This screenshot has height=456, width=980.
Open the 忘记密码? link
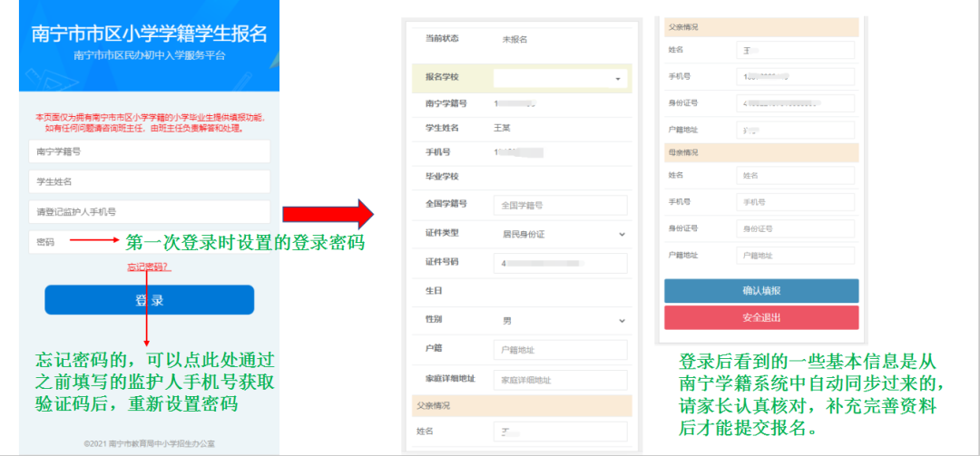tap(149, 267)
